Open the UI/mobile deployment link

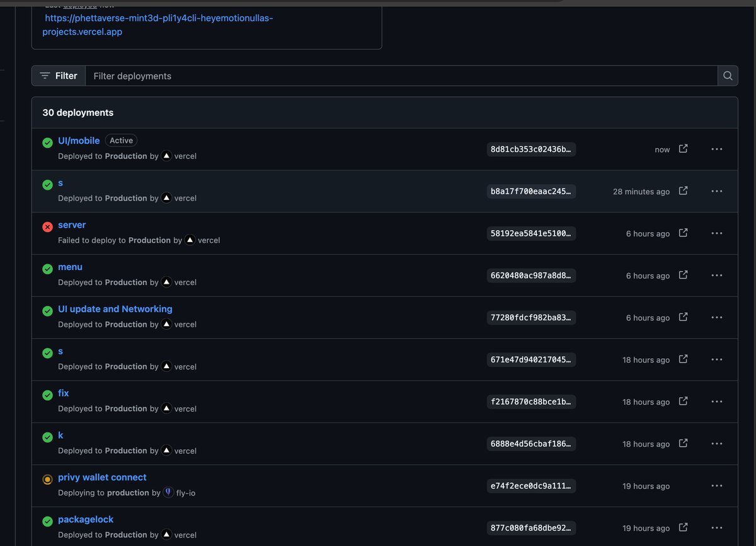(79, 141)
